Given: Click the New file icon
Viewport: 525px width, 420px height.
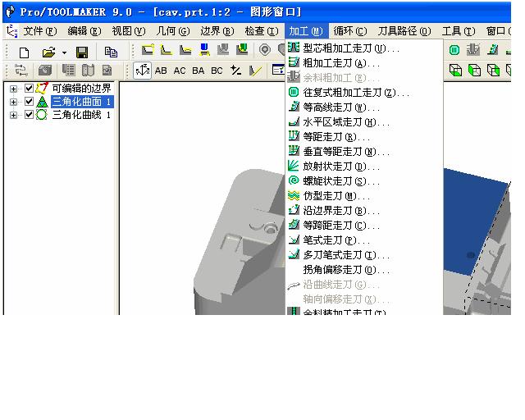Looking at the screenshot, I should [x=24, y=52].
